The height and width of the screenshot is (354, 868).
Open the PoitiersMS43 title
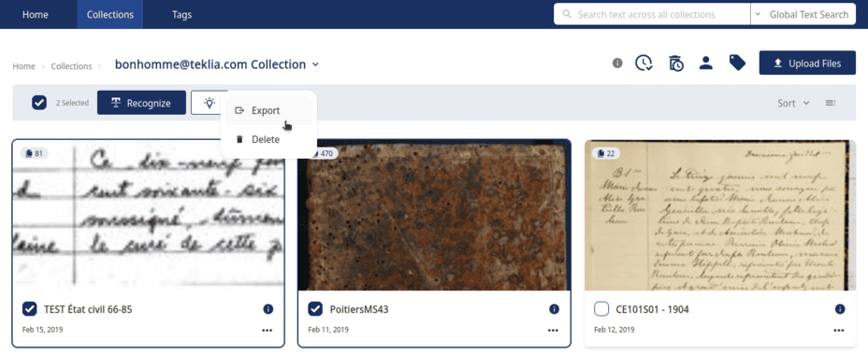359,309
